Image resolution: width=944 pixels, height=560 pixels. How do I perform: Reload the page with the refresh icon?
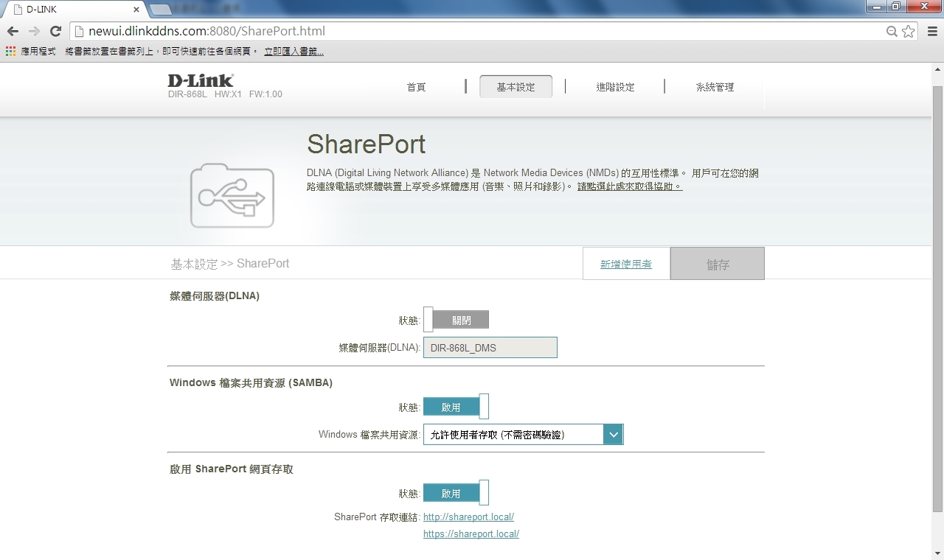point(55,31)
